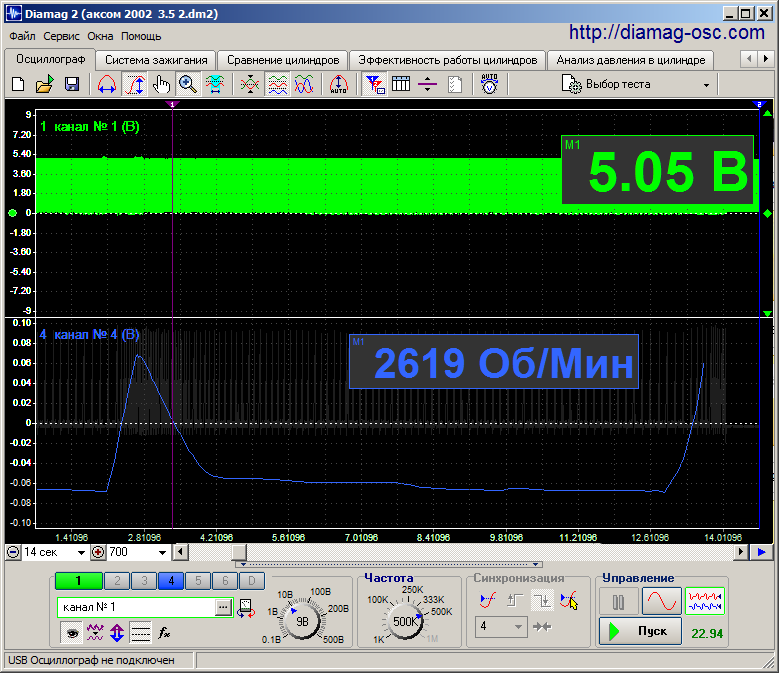Toggle separate channel waveforms view
Viewport: 779px width, 673px height.
[277, 84]
